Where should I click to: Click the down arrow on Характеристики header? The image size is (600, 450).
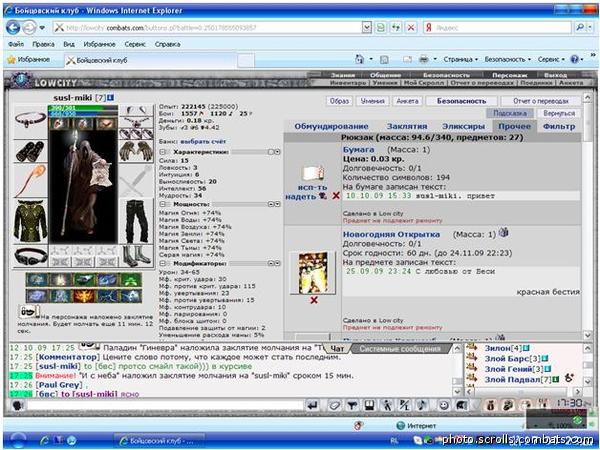point(277,152)
